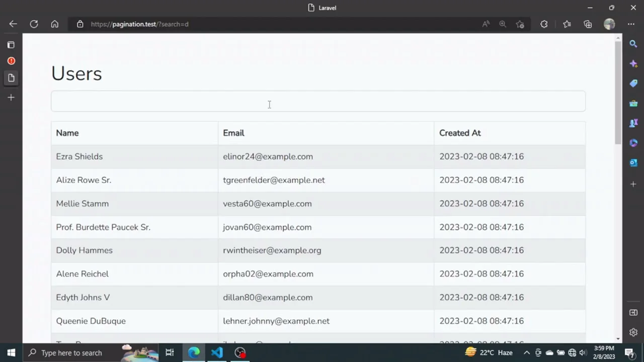Viewport: 644px width, 362px height.
Task: Reload the page with the refresh icon
Action: pos(34,24)
